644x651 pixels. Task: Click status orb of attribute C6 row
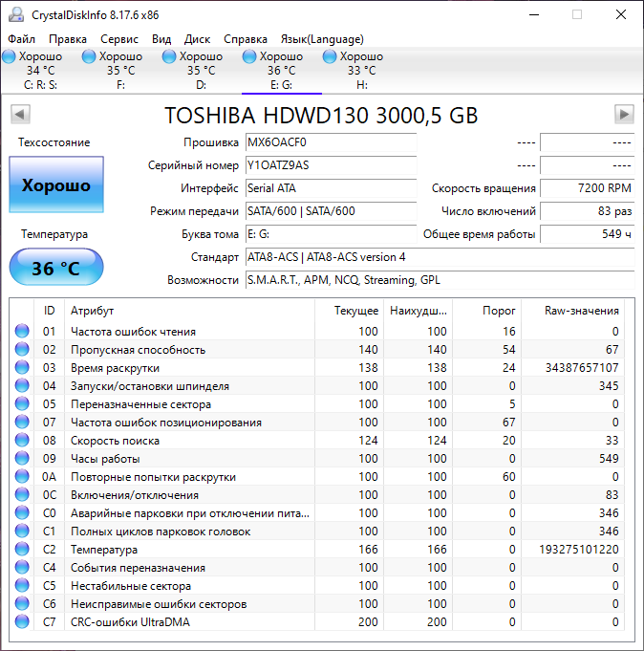(22, 603)
